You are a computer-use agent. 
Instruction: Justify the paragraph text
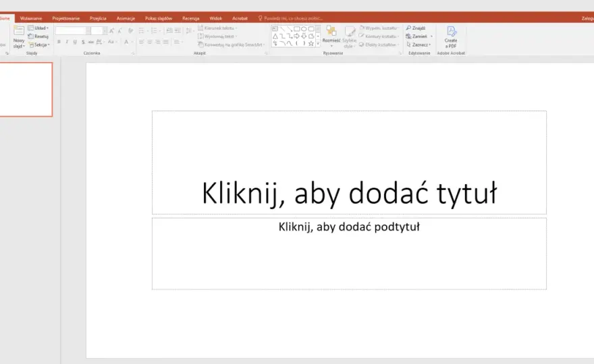point(166,42)
